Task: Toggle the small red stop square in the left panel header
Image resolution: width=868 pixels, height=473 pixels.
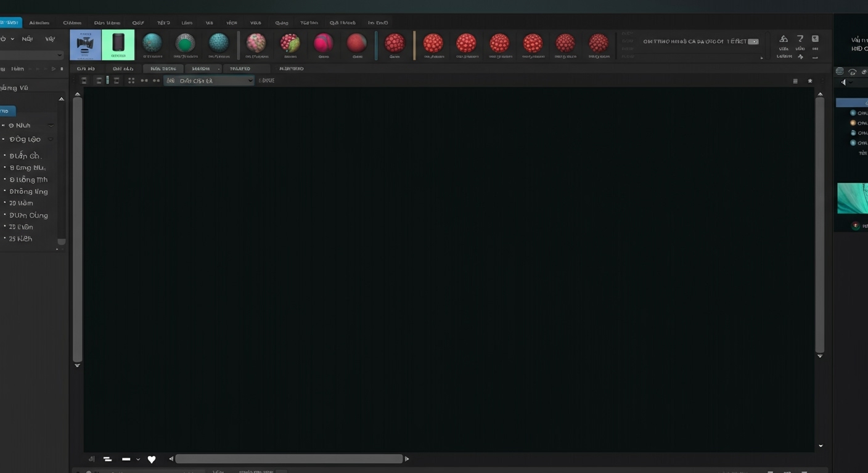Action: click(x=61, y=68)
